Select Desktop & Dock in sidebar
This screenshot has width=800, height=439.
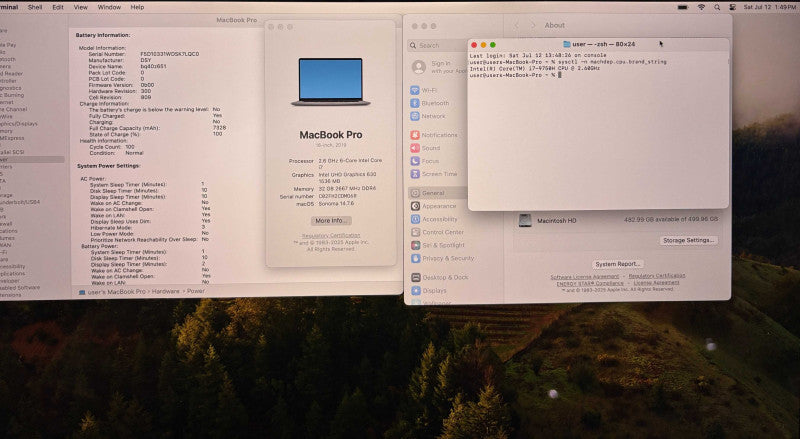coord(440,277)
